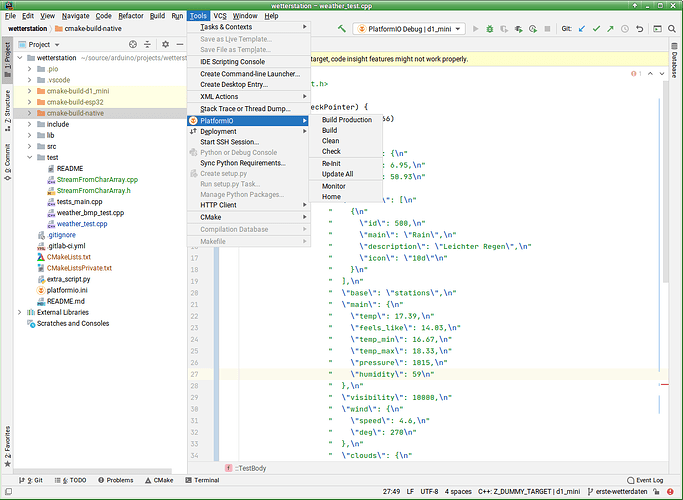Open the CMake submenu in Tools

pyautogui.click(x=249, y=217)
